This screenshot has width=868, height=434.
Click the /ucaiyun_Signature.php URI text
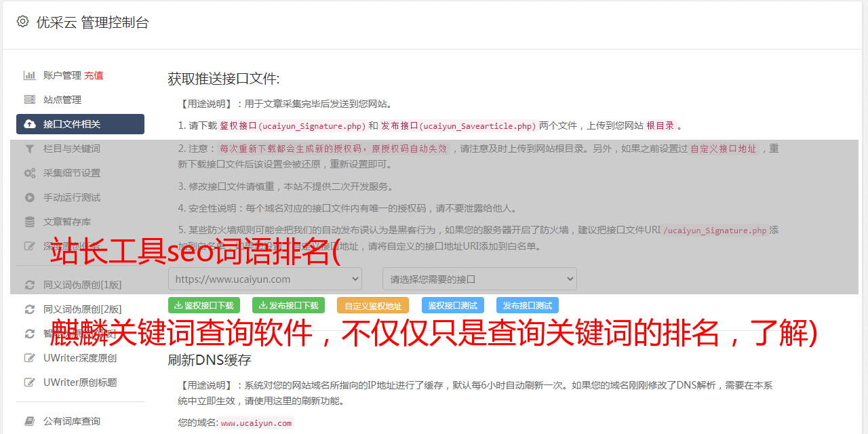pyautogui.click(x=715, y=230)
